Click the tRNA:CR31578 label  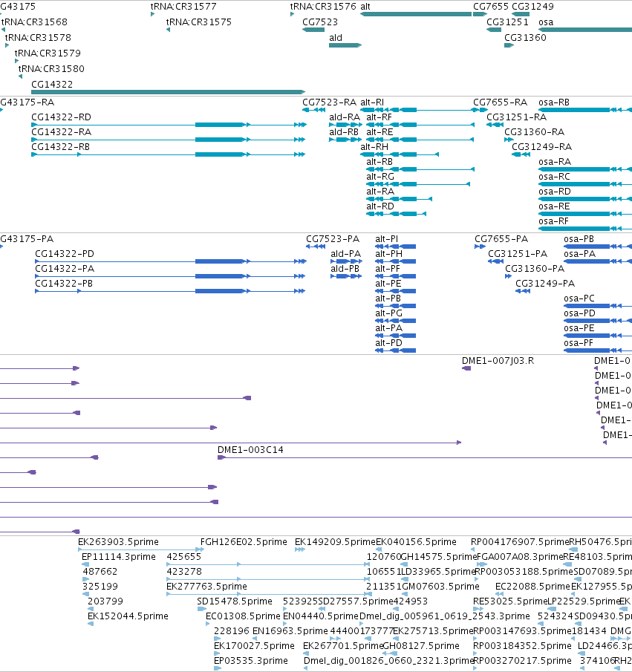[38, 38]
